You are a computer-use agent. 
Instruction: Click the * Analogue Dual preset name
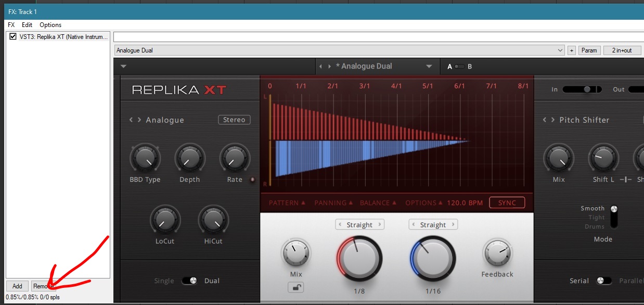364,67
